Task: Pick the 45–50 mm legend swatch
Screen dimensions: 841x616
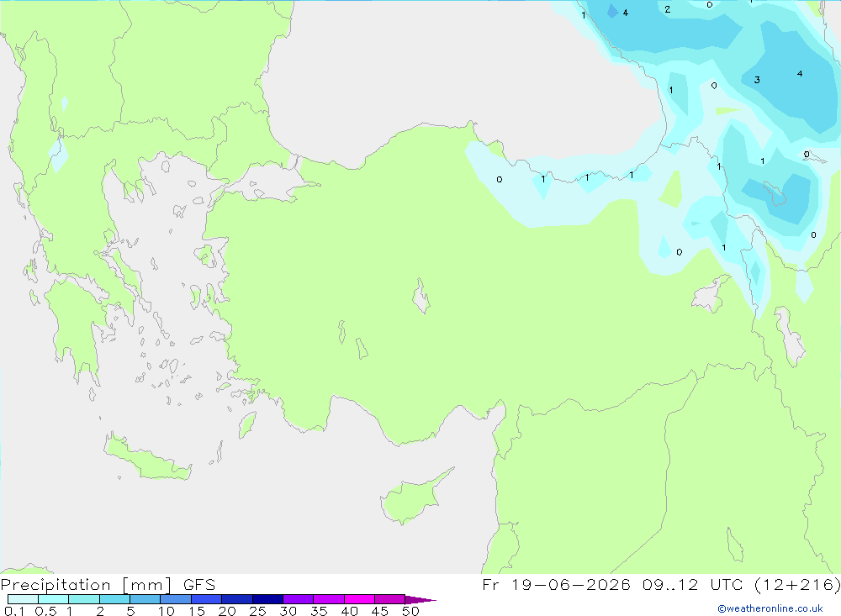Action: 389,599
